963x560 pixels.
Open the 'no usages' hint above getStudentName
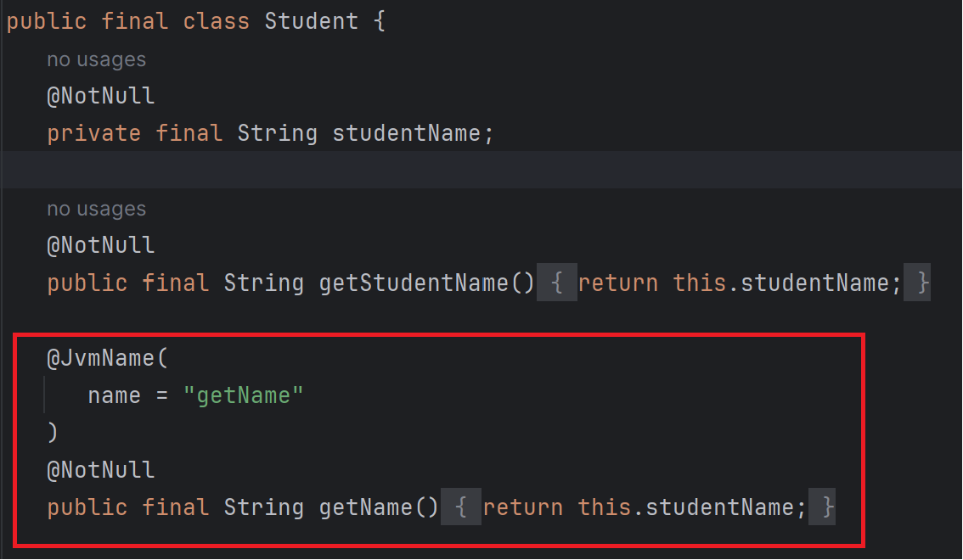pos(97,210)
